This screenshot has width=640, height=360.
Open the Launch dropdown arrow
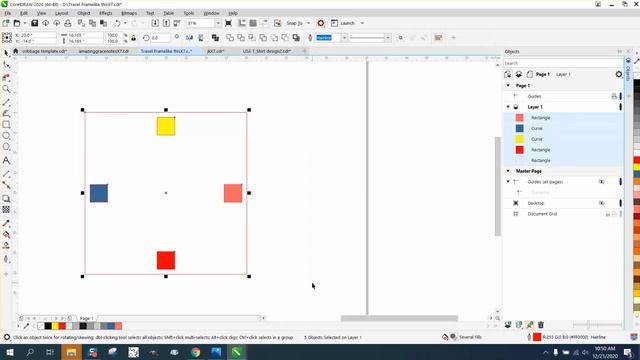click(362, 23)
